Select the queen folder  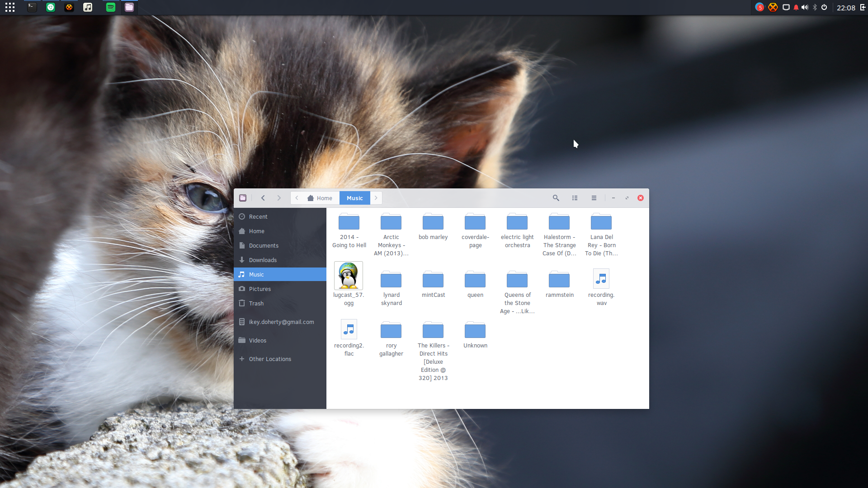point(475,280)
